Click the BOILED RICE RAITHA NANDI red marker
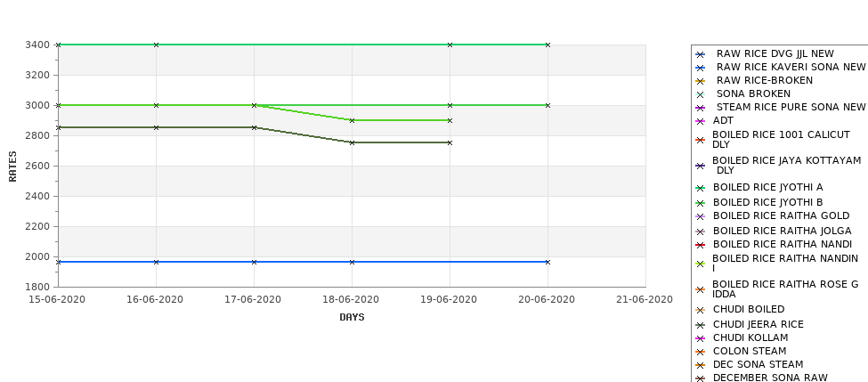868x382 pixels. click(701, 245)
